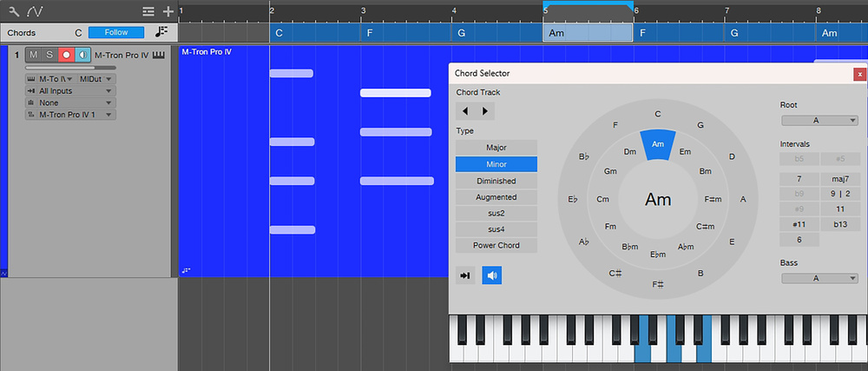The width and height of the screenshot is (868, 371).
Task: Open the wrench track tools icon
Action: point(13,10)
